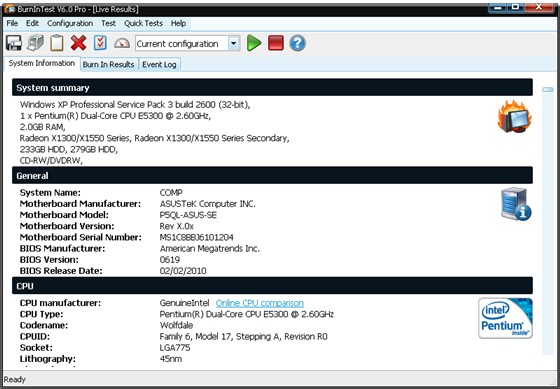Open the duty cycle gauge icon
Screen dimensions: 560x389
pyautogui.click(x=122, y=44)
